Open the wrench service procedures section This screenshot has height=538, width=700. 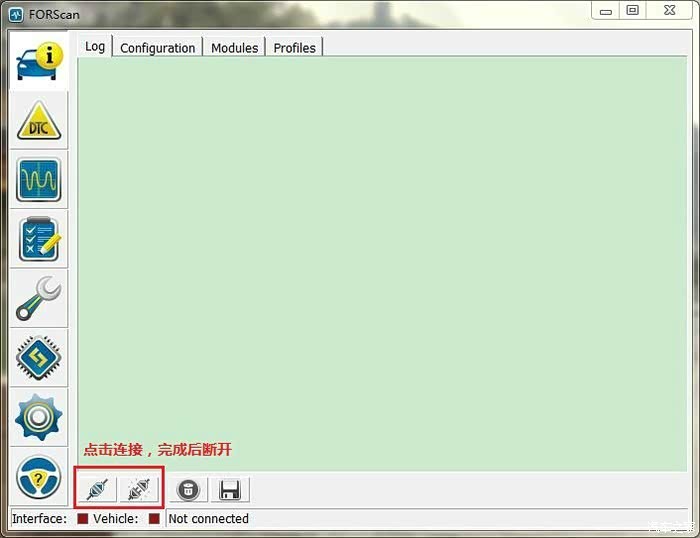(x=39, y=299)
